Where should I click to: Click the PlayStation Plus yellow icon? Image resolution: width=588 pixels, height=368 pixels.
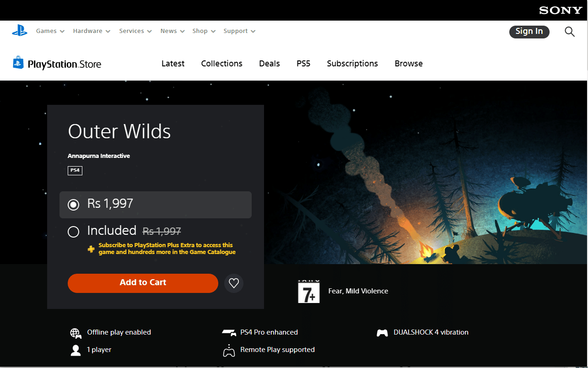coord(92,249)
